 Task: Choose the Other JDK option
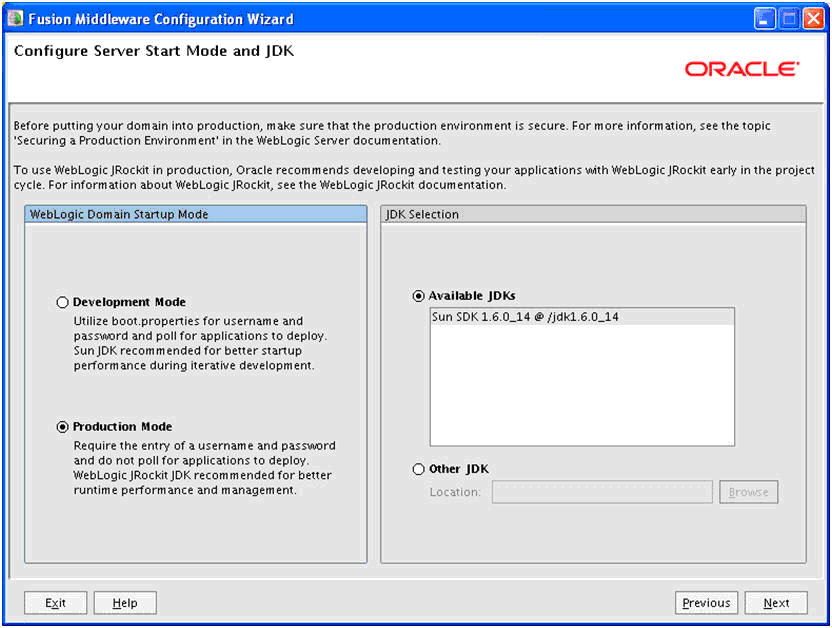tap(418, 469)
